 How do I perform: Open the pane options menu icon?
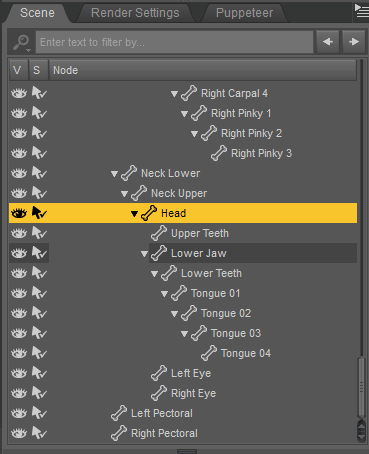coord(361,12)
